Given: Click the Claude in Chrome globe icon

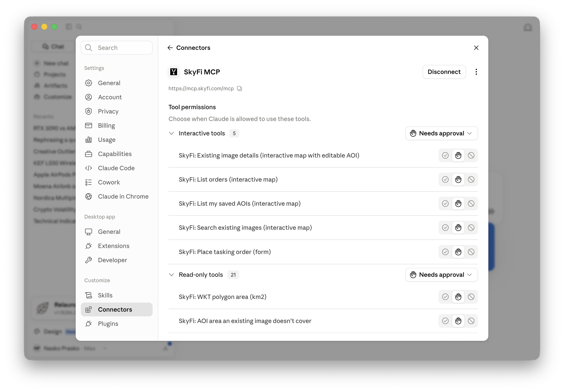Looking at the screenshot, I should (x=88, y=196).
